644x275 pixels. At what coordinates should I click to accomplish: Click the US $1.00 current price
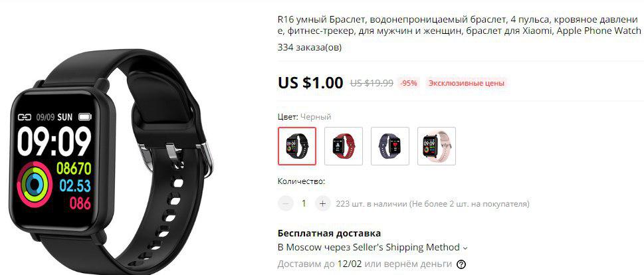pos(310,83)
